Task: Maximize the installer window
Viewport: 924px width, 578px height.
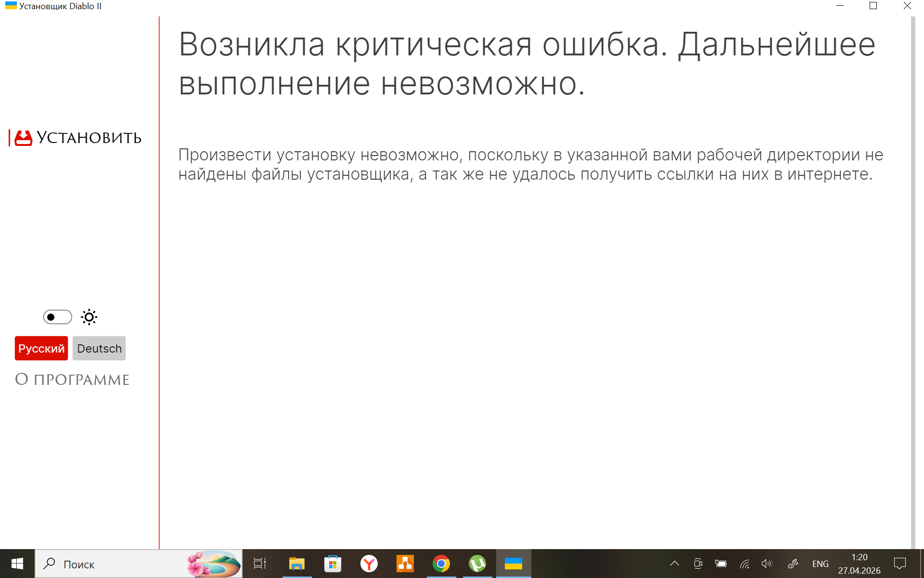Action: click(873, 6)
